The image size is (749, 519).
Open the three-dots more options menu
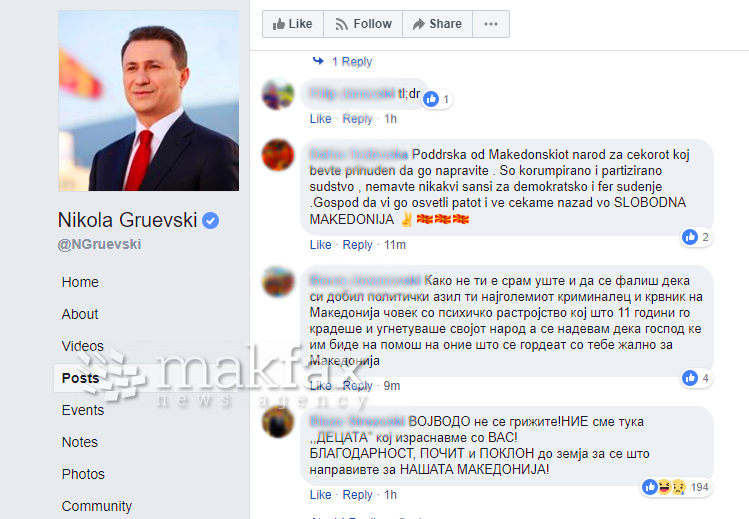pos(491,24)
